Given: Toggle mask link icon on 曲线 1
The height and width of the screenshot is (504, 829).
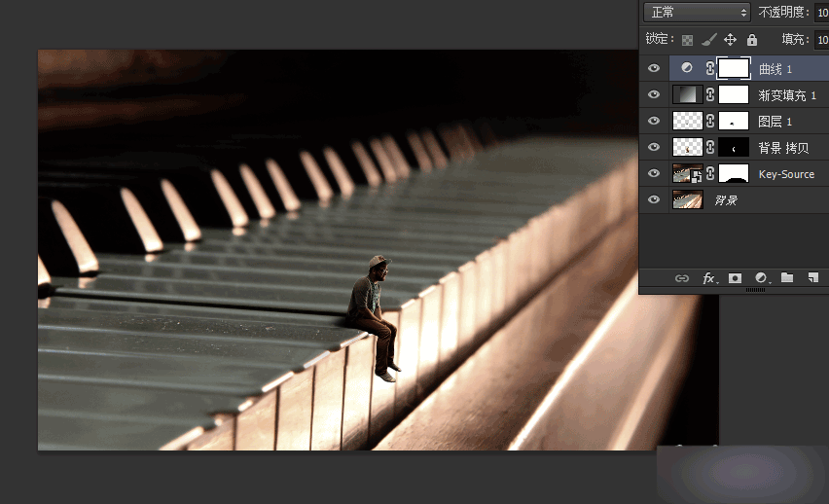Looking at the screenshot, I should (710, 68).
